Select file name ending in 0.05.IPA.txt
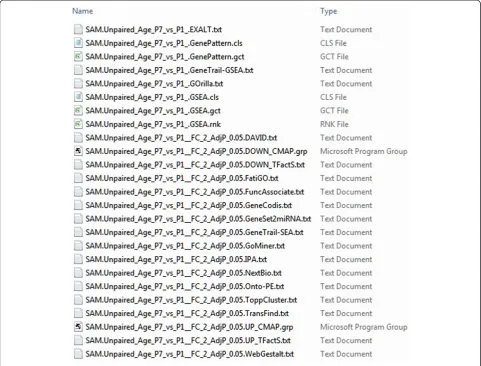The width and height of the screenshot is (481, 366). pos(176,259)
